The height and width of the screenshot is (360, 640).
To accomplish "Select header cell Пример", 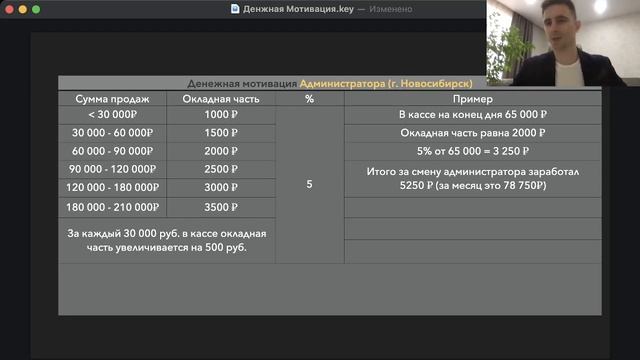I will [x=473, y=99].
